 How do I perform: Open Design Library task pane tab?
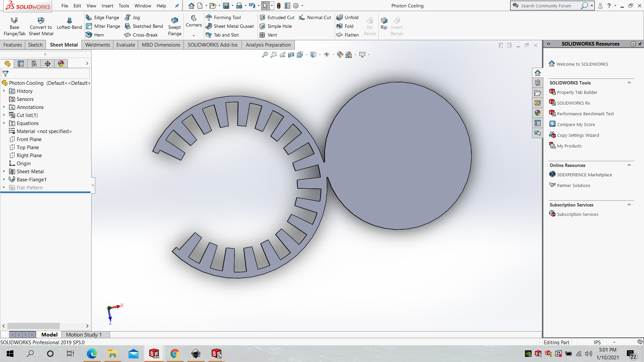538,83
